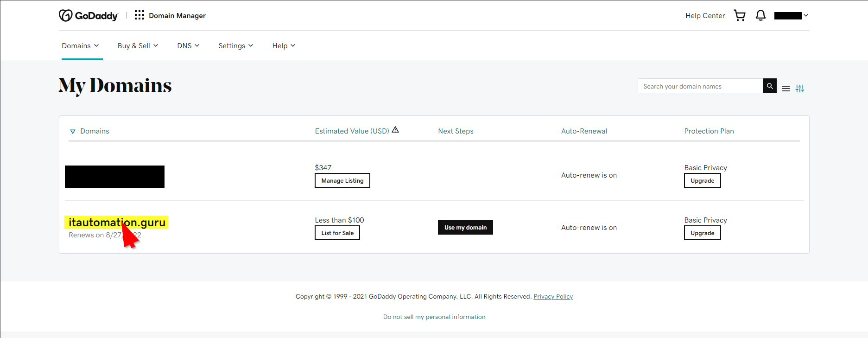Click the domain search magnifier button
The image size is (868, 338).
click(x=770, y=86)
